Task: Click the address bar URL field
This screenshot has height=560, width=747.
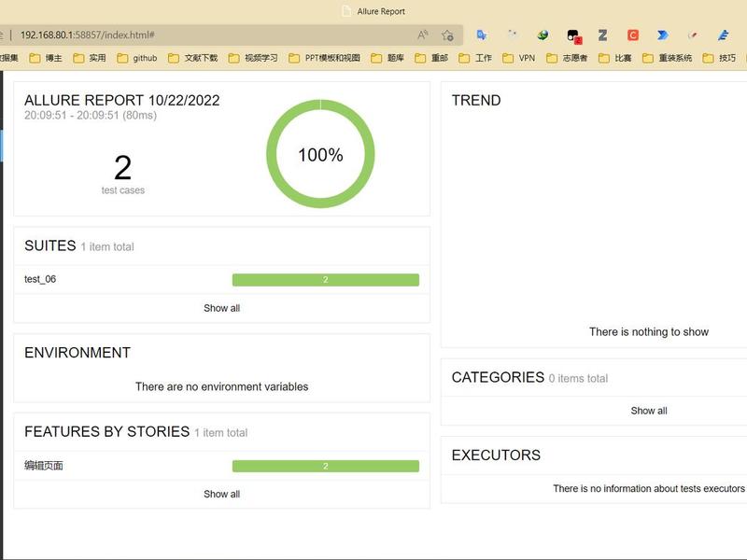Action: point(215,35)
